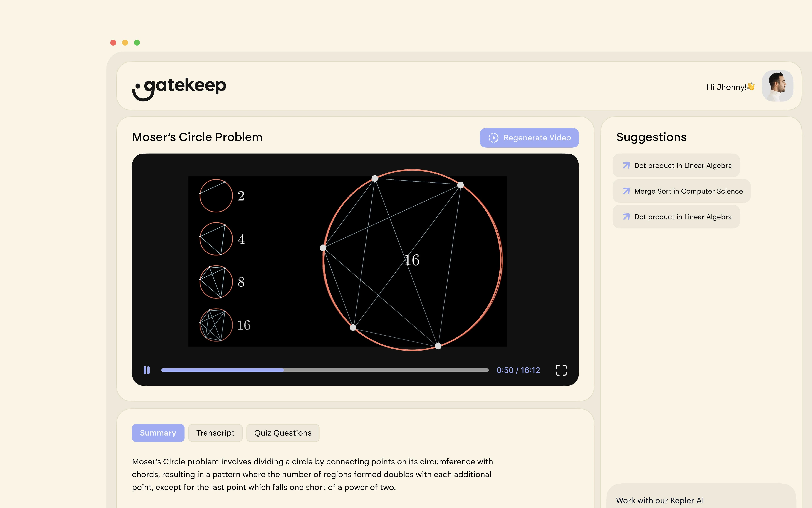The height and width of the screenshot is (508, 812).
Task: Open the user profile avatar
Action: pos(777,86)
